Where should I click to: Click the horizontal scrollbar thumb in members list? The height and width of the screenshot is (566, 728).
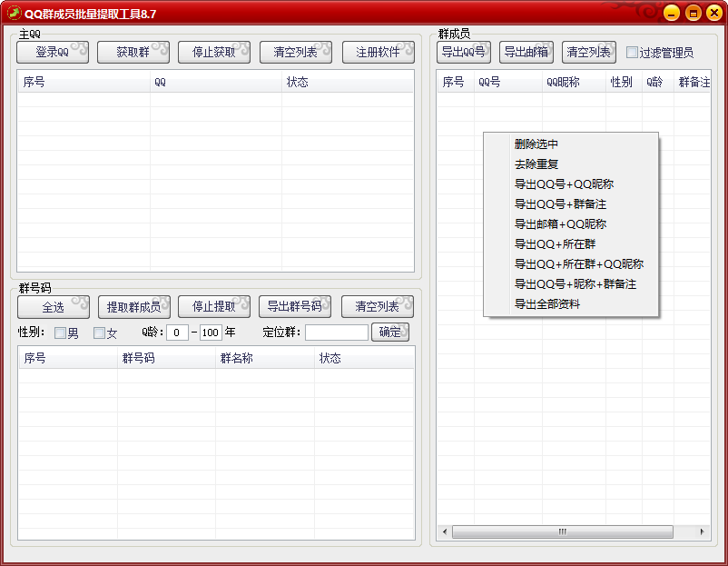tap(562, 531)
